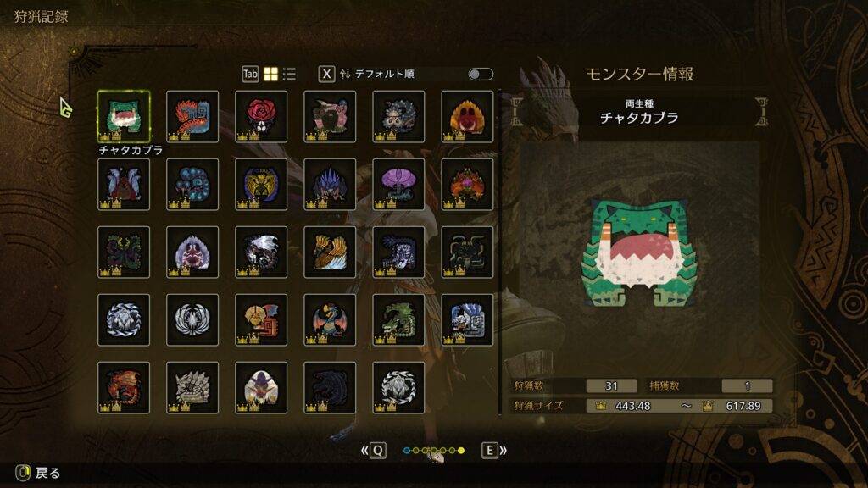Click the large Chatacabra portrait in monster info
This screenshot has height=488, width=868.
(639, 253)
